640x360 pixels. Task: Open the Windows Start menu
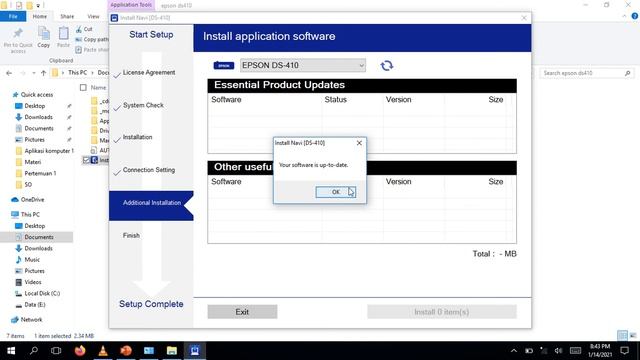11,351
